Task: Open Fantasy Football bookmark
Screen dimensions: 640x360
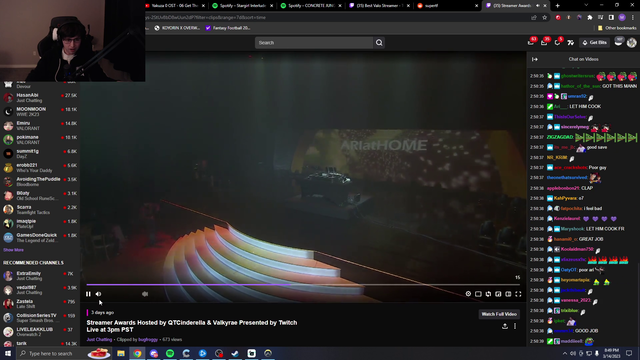Action: coord(228,28)
